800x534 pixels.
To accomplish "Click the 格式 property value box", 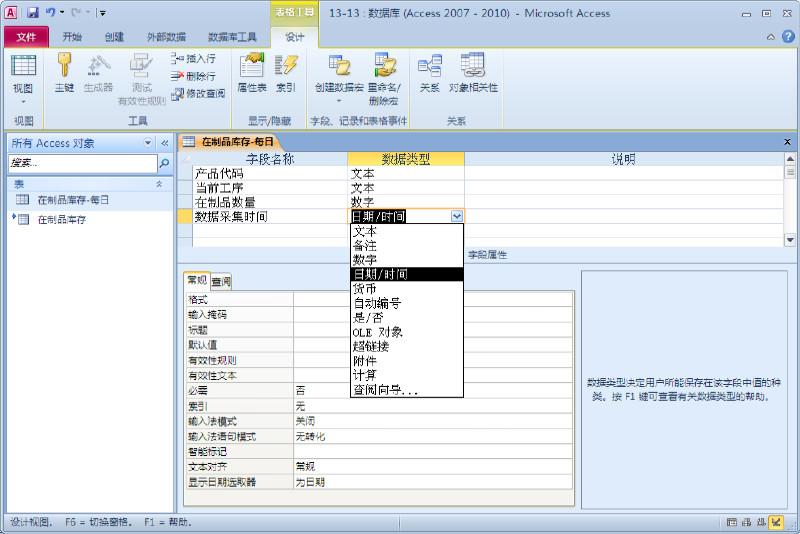I will (x=433, y=299).
